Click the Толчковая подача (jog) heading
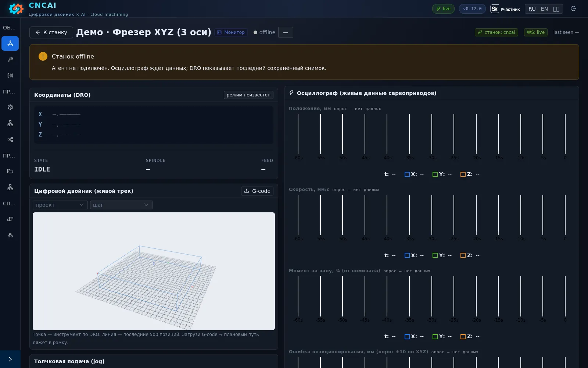Screen dimensions: 588x368 point(69,361)
